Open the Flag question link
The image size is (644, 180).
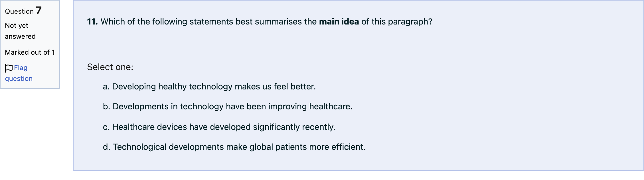(x=19, y=73)
